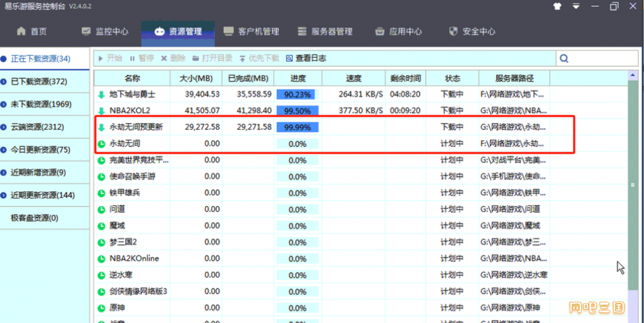The height and width of the screenshot is (323, 644).
Task: Click 优先下载 priority download button
Action: tap(259, 58)
